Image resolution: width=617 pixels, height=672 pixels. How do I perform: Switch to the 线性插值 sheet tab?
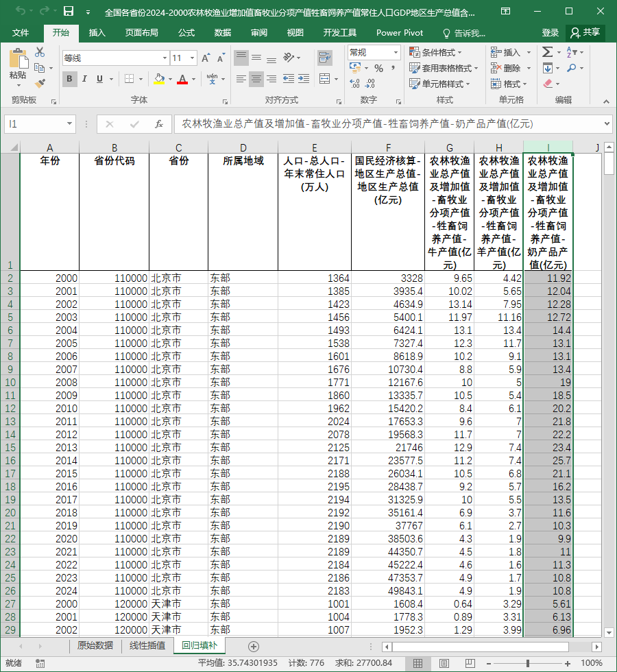pyautogui.click(x=147, y=645)
